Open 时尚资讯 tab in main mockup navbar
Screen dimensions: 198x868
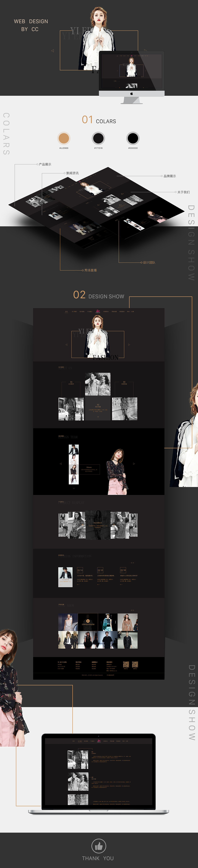106,312
